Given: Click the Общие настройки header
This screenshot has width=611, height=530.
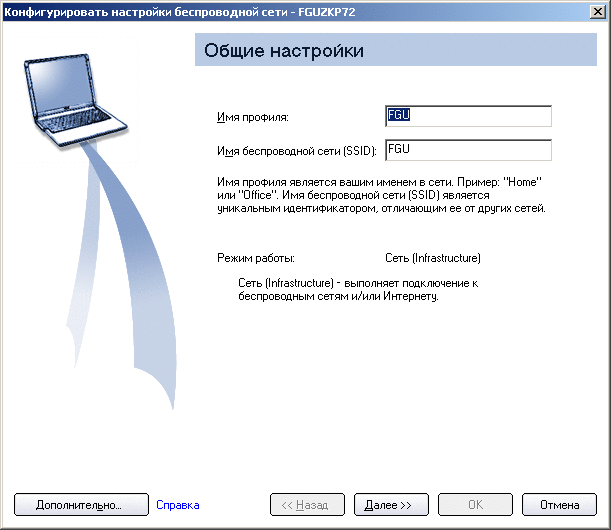Looking at the screenshot, I should point(283,50).
